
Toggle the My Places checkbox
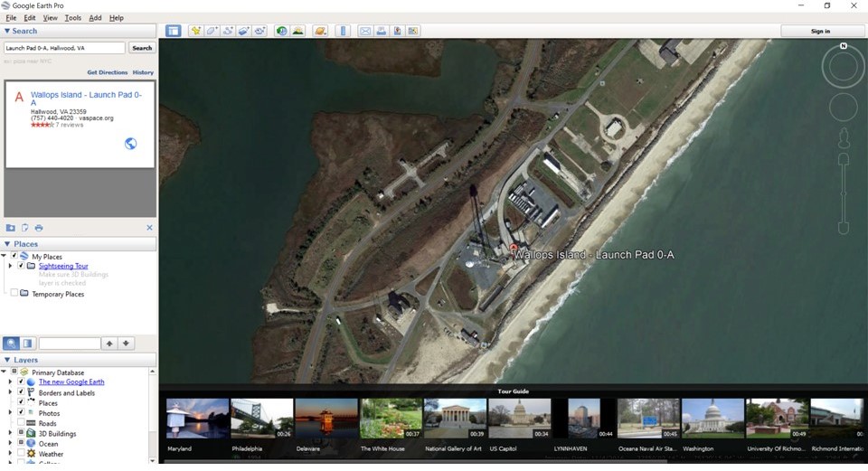[14, 256]
